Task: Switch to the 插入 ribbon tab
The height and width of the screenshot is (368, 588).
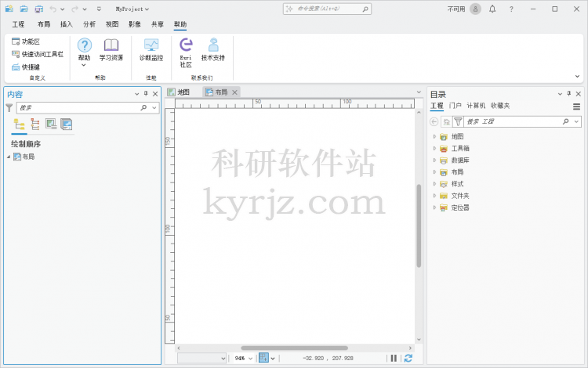Action: tap(67, 24)
